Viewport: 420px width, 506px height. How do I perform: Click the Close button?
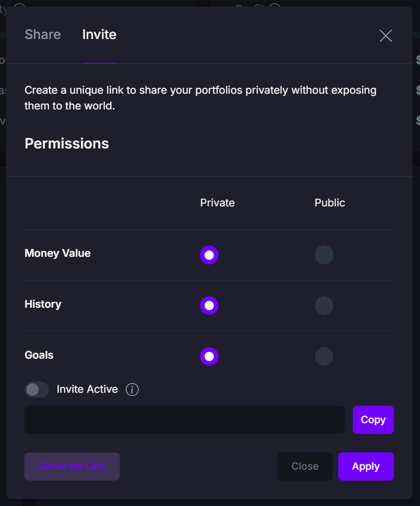305,466
